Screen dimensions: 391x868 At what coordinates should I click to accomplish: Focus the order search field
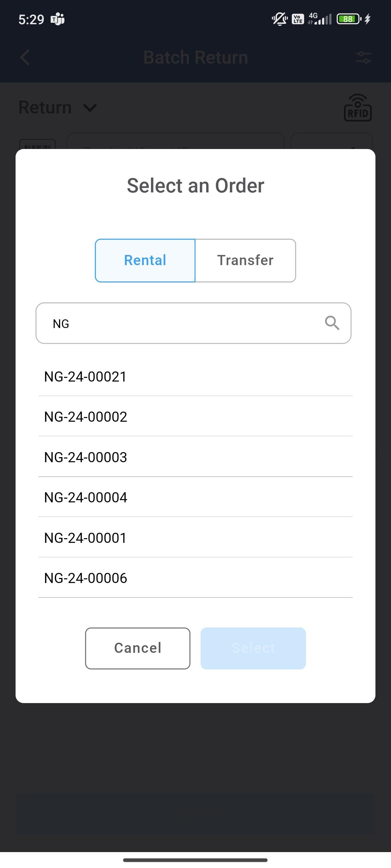(181, 323)
